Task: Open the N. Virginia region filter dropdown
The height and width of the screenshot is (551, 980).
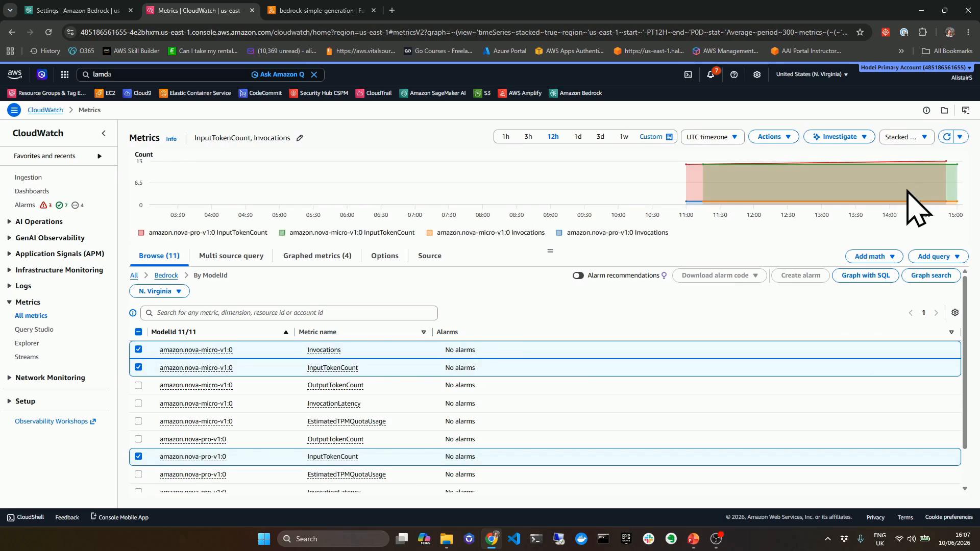Action: pos(159,291)
